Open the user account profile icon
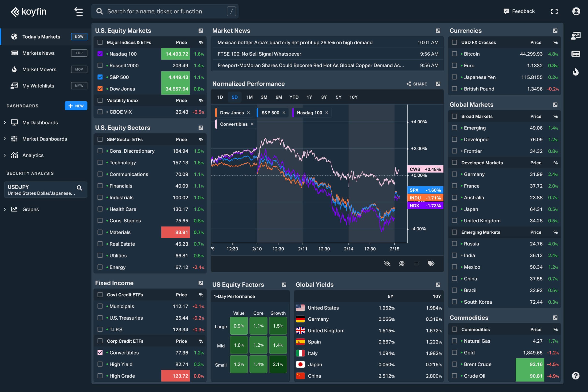This screenshot has height=392, width=588. (x=576, y=11)
